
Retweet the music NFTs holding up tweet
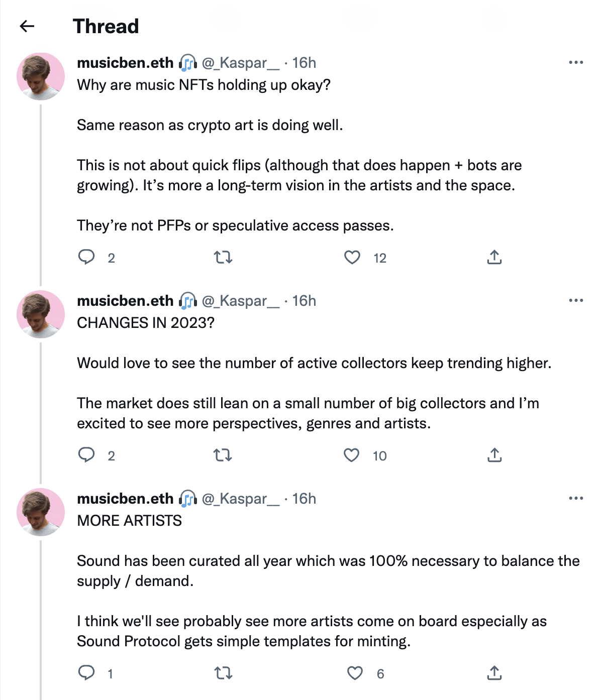223,258
